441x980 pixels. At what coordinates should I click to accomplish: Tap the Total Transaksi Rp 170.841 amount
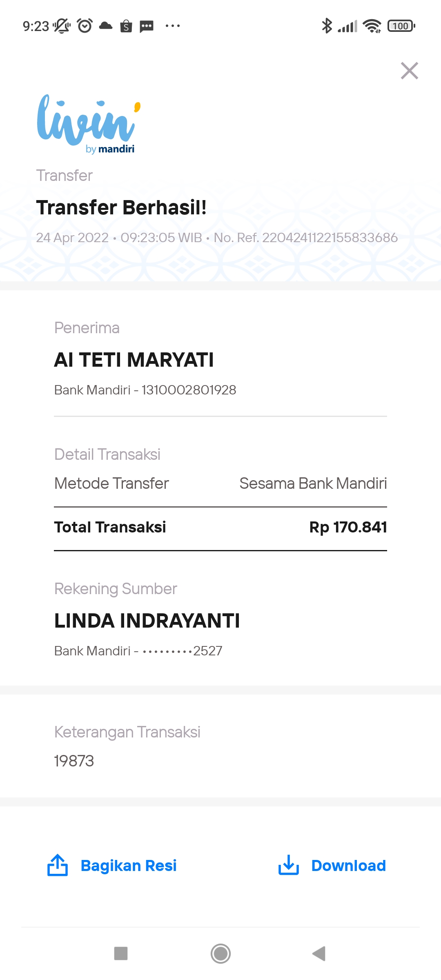[x=348, y=527]
